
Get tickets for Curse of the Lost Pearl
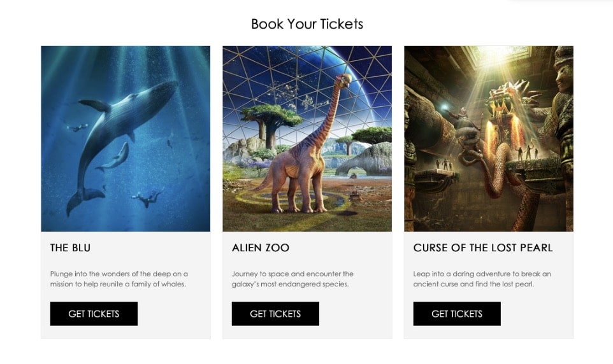457,314
